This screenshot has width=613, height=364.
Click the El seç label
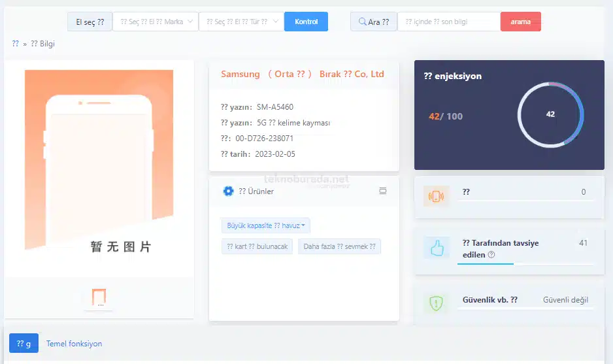click(x=90, y=22)
